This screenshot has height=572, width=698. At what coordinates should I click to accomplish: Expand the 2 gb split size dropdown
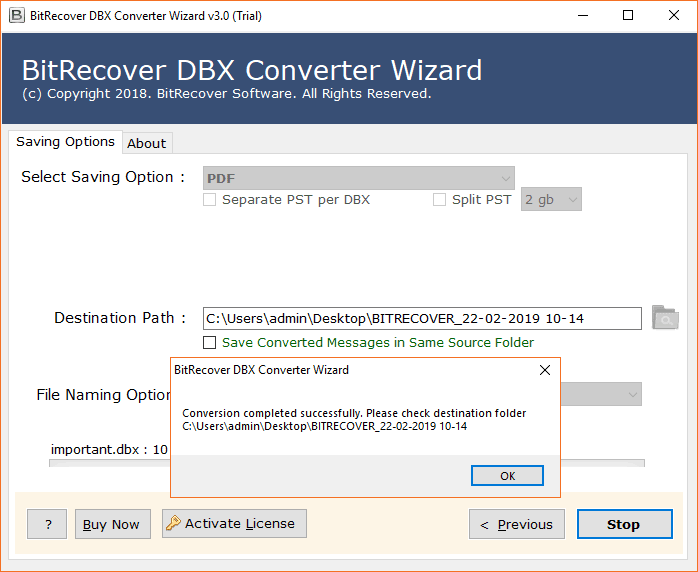click(551, 199)
